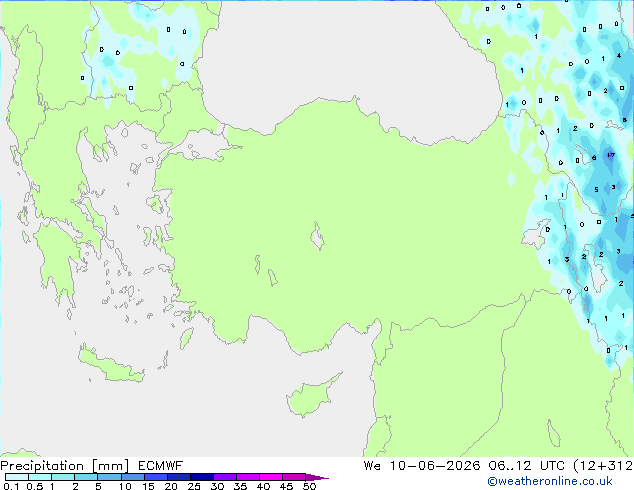Click the 17 mm precipitation value
634x490 pixels.
point(611,155)
